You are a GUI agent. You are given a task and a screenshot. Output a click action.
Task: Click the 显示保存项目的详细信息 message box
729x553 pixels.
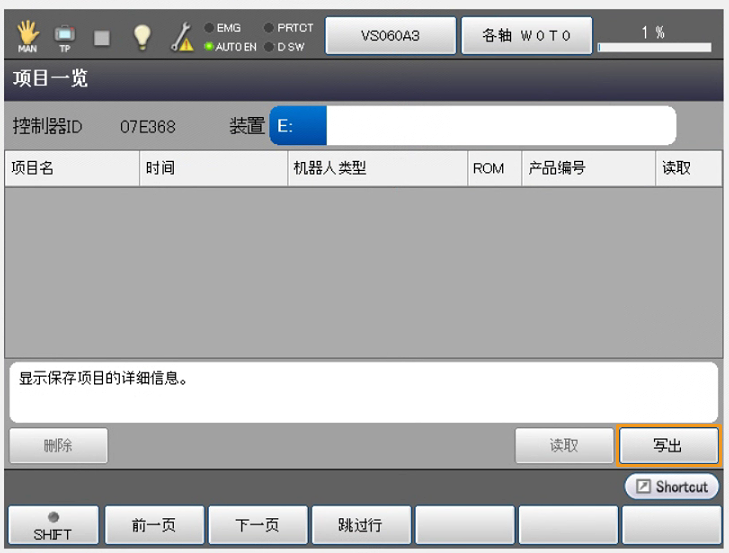[x=364, y=392]
